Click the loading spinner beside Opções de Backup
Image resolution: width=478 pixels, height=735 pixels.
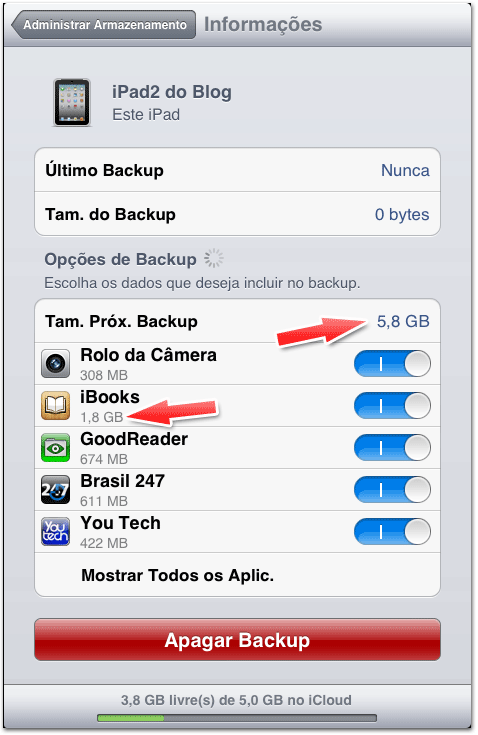[214, 258]
